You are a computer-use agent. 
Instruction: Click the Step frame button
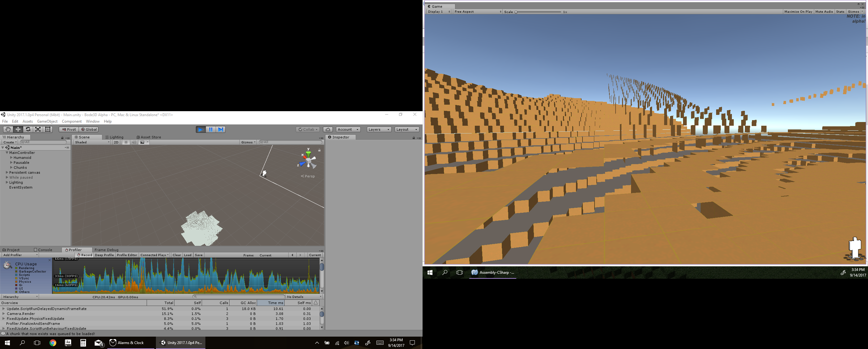click(x=221, y=129)
